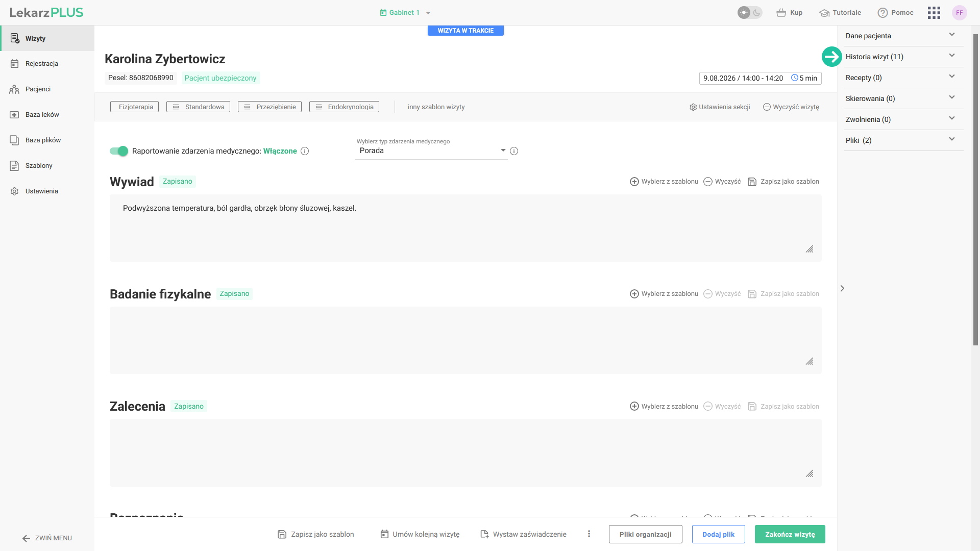
Task: Collapse right panel with side chevron
Action: [x=842, y=289]
